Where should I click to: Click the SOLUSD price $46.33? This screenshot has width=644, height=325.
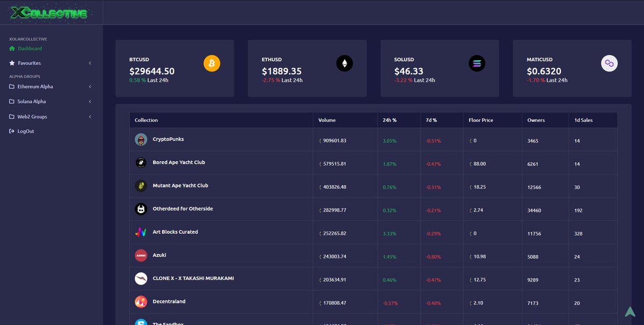click(408, 71)
